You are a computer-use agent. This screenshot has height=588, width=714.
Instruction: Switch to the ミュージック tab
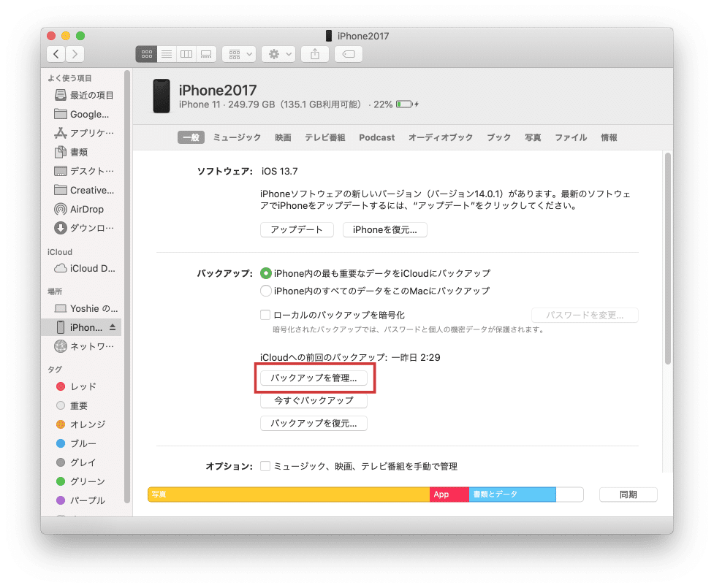237,137
